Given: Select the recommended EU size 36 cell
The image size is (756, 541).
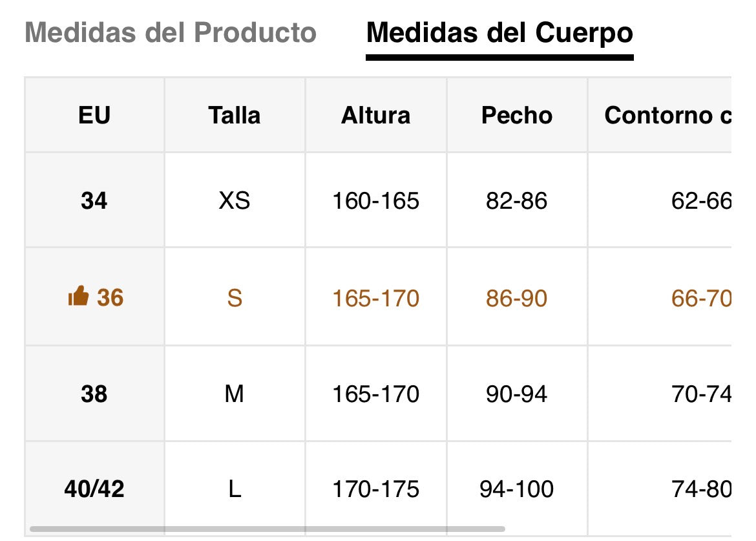Looking at the screenshot, I should click(110, 297).
